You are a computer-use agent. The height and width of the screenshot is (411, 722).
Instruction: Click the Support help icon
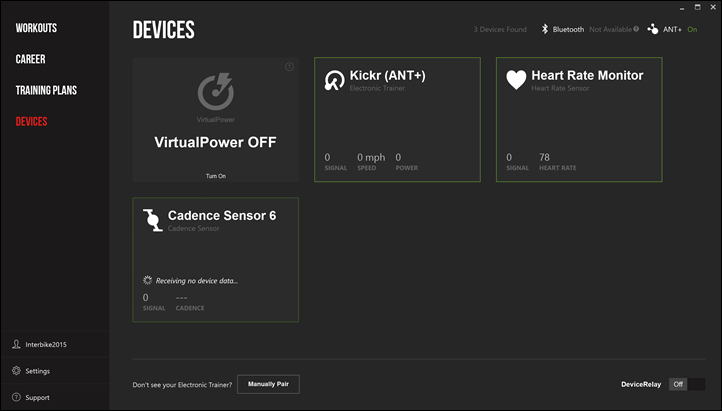17,397
